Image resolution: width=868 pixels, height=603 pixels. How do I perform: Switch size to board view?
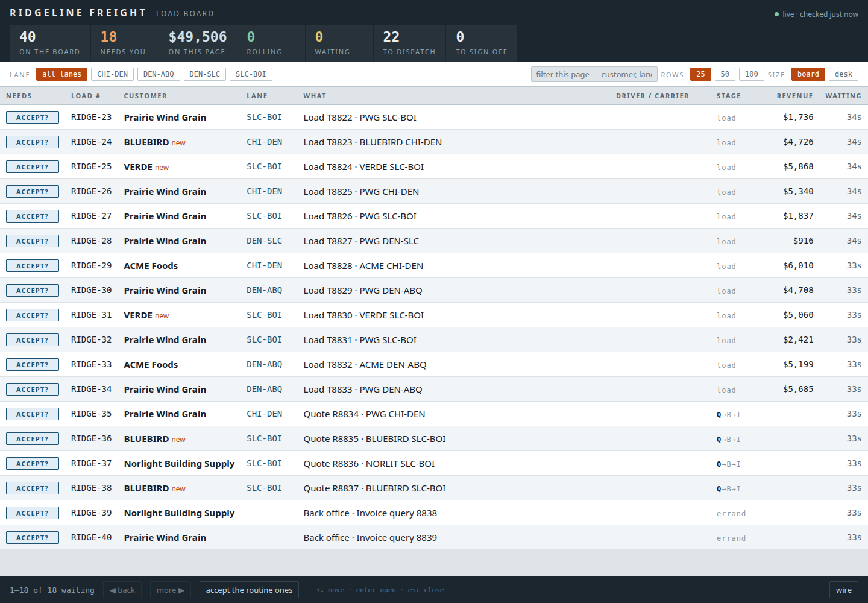click(x=808, y=74)
